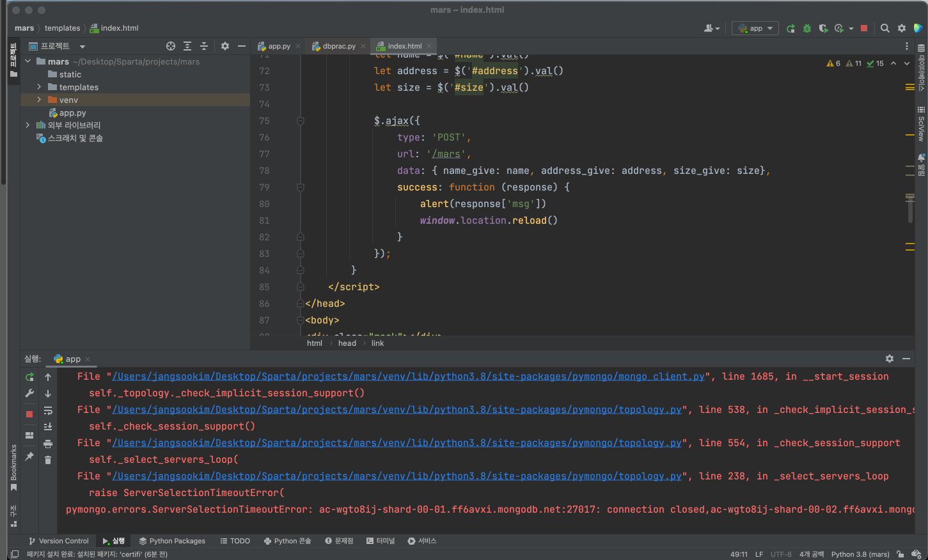Image resolution: width=928 pixels, height=560 pixels.
Task: Open the mongo_client.py traceback link
Action: coord(409,377)
